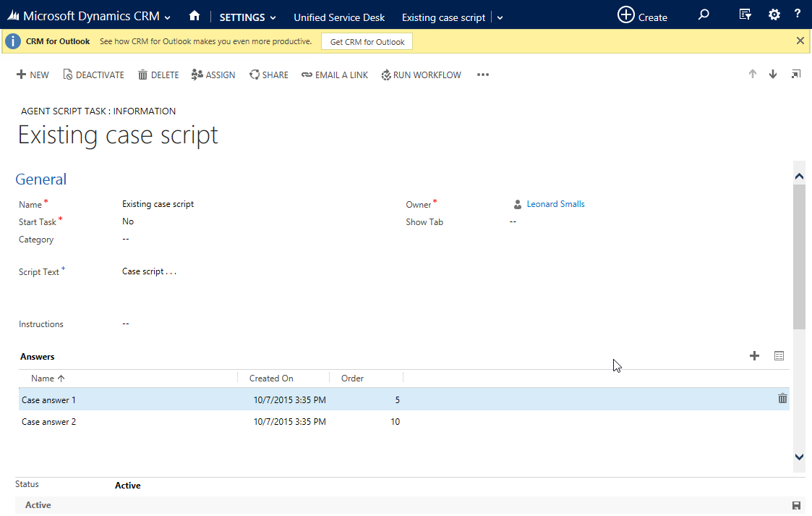Click the Get CRM for Outlook button

click(x=367, y=42)
